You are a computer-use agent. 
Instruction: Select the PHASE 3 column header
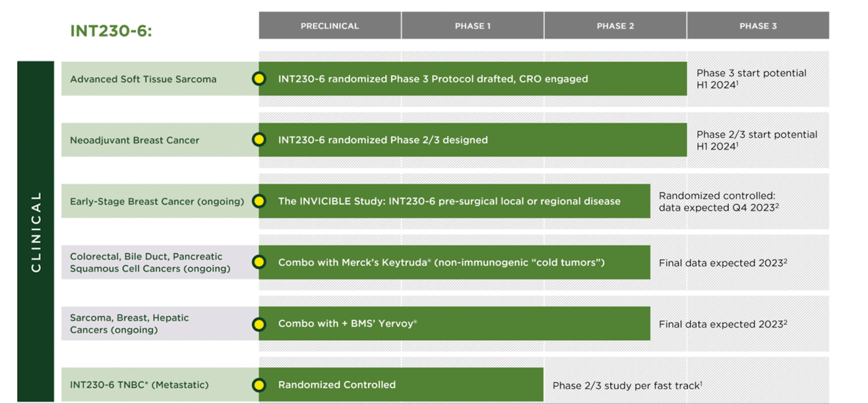[758, 25]
